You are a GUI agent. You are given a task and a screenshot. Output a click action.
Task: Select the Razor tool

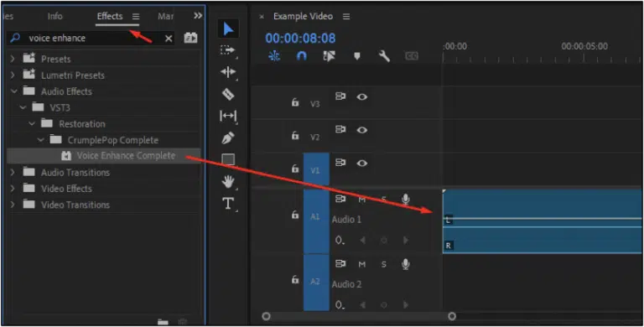click(x=228, y=94)
